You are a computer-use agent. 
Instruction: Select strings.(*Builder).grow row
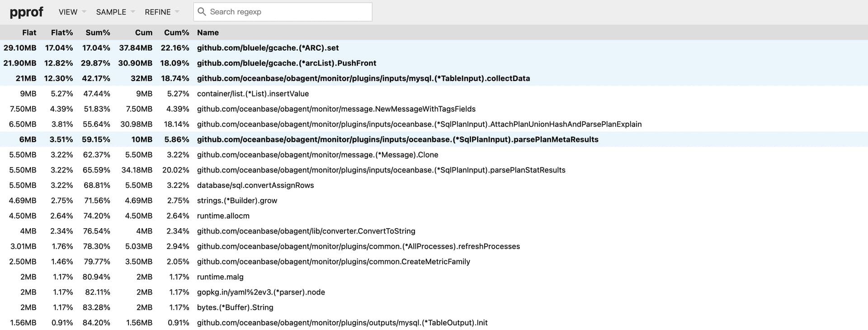[434, 201]
